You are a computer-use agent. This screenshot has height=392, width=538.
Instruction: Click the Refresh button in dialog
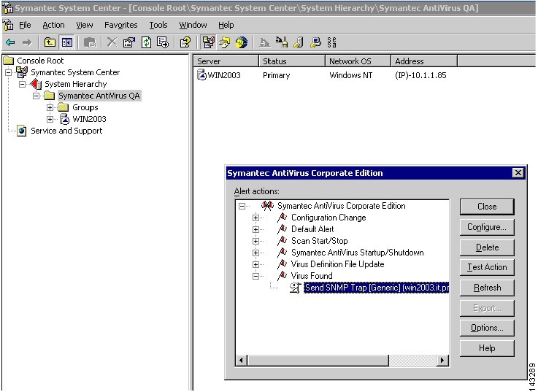pos(487,288)
